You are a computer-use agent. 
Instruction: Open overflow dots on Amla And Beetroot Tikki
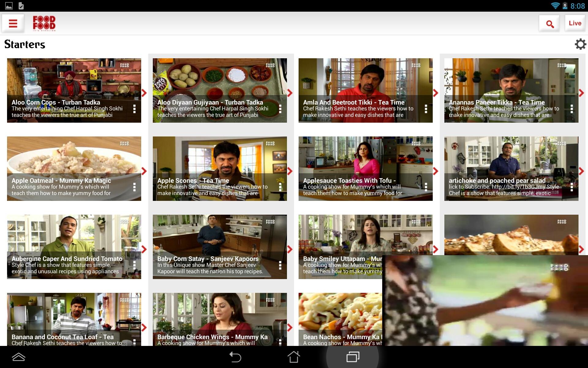click(426, 109)
